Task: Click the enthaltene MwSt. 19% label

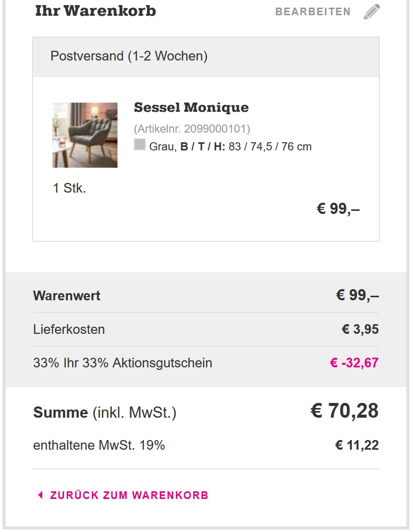Action: coord(99,446)
